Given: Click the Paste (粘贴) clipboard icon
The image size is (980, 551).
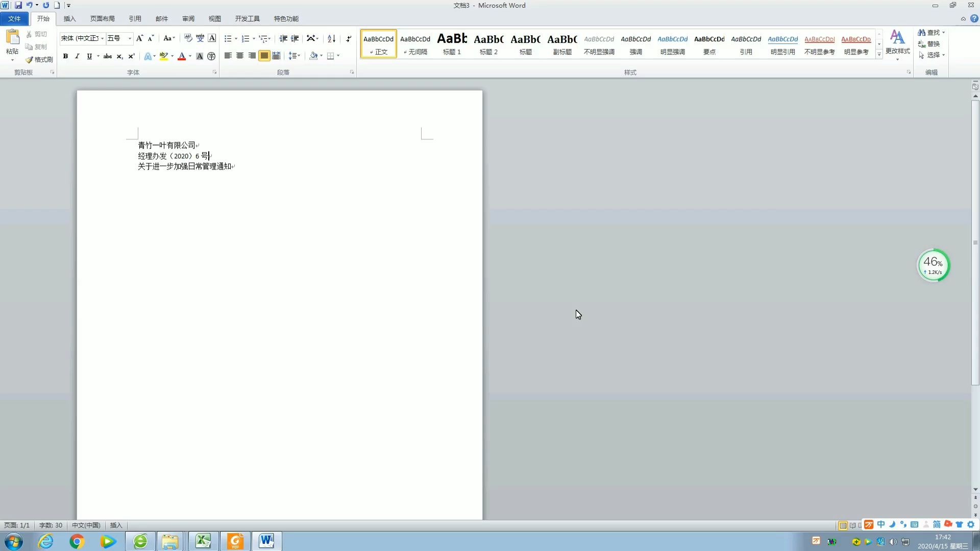Looking at the screenshot, I should (x=12, y=38).
